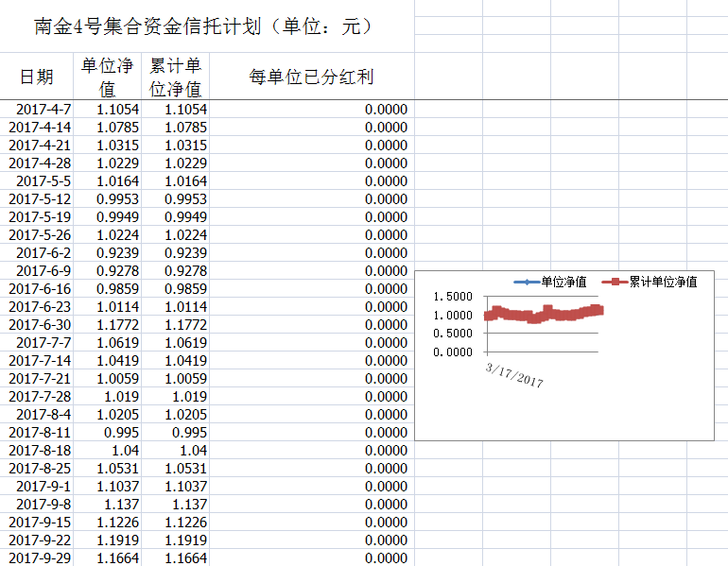The image size is (728, 566).
Task: Select the date cell 2017-8-18
Action: pos(39,451)
